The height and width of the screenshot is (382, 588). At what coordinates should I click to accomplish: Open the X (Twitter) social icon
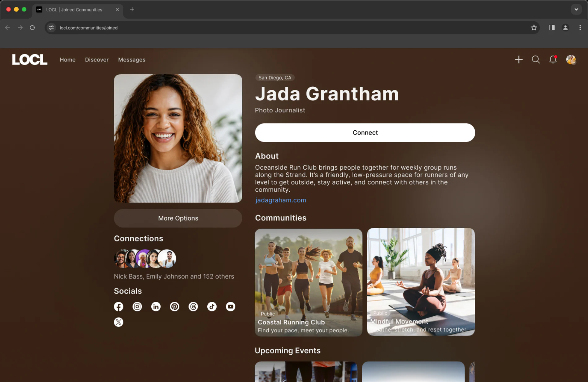click(119, 322)
